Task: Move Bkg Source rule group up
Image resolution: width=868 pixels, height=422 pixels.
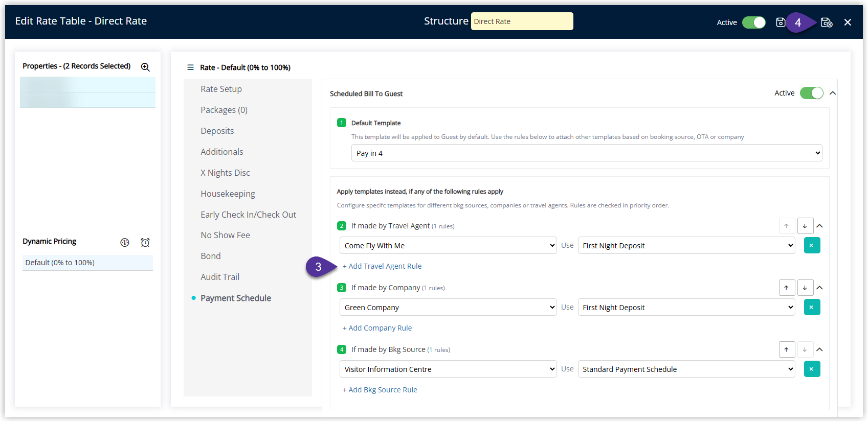Action: coord(787,349)
